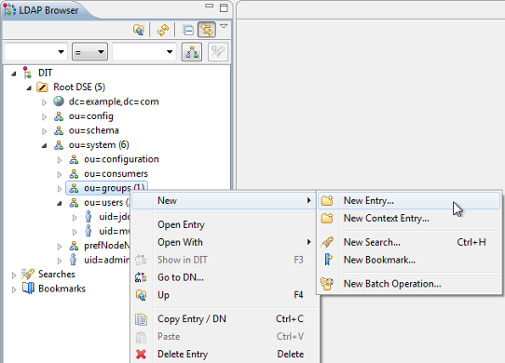This screenshot has width=505, height=363.
Task: Toggle Link with Editor button
Action: [207, 30]
